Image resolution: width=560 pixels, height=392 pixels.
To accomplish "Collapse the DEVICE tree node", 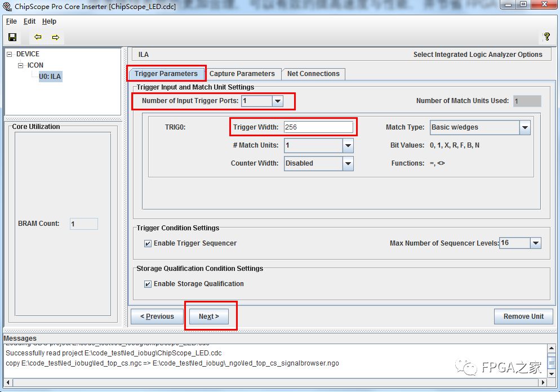I will [x=9, y=54].
